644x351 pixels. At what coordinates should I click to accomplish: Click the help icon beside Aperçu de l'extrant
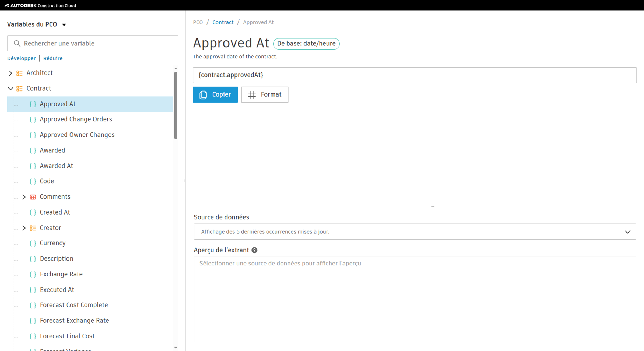254,250
